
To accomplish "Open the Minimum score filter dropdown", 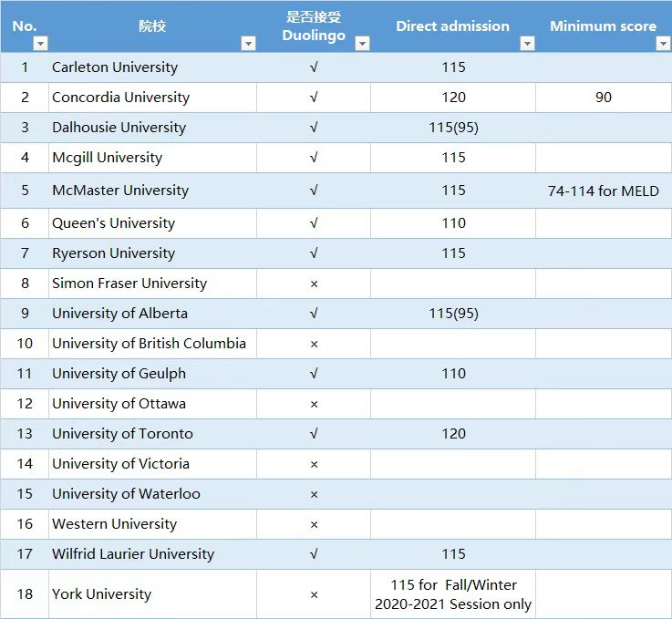I will tap(663, 43).
